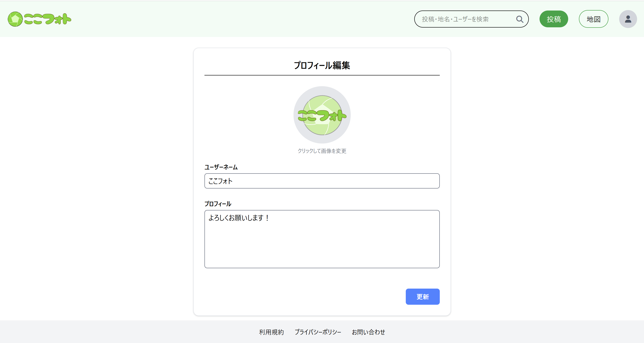Click the プロフィール編集 heading
The width and height of the screenshot is (644, 343).
(x=322, y=65)
